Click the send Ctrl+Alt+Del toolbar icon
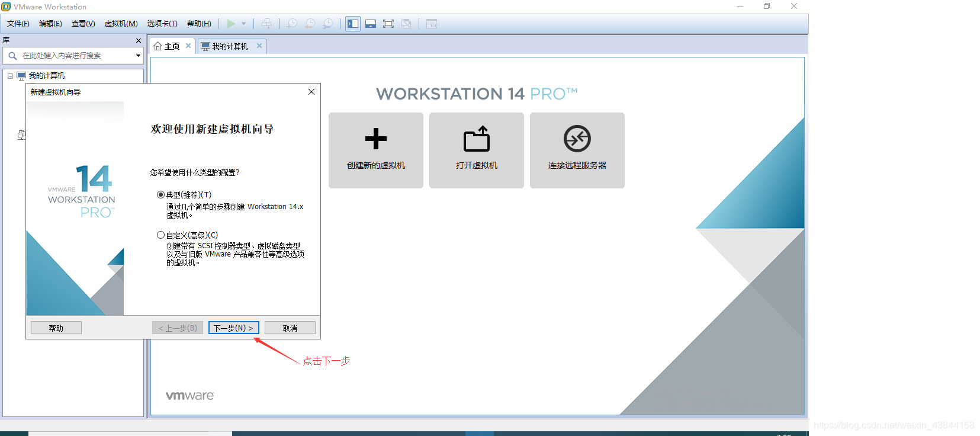 [266, 24]
